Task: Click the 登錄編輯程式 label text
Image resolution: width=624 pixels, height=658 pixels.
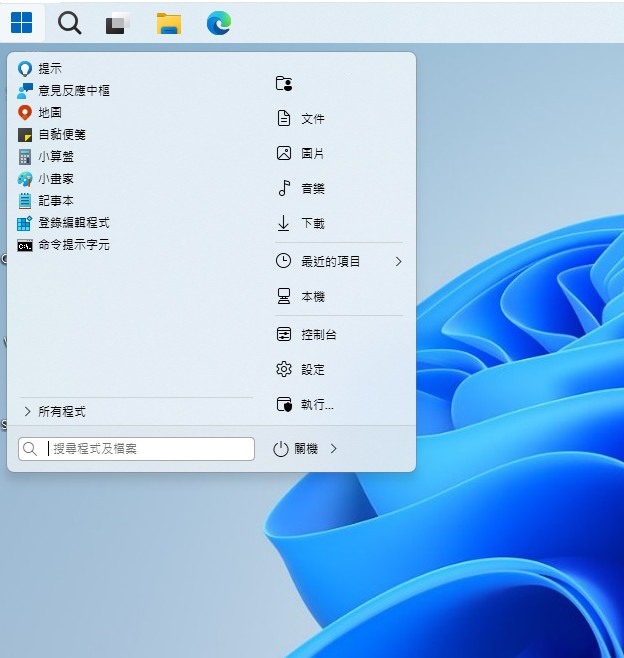Action: coord(74,223)
